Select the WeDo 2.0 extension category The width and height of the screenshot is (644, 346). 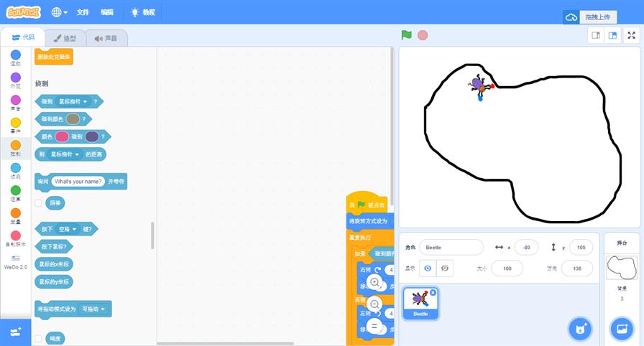pyautogui.click(x=16, y=262)
